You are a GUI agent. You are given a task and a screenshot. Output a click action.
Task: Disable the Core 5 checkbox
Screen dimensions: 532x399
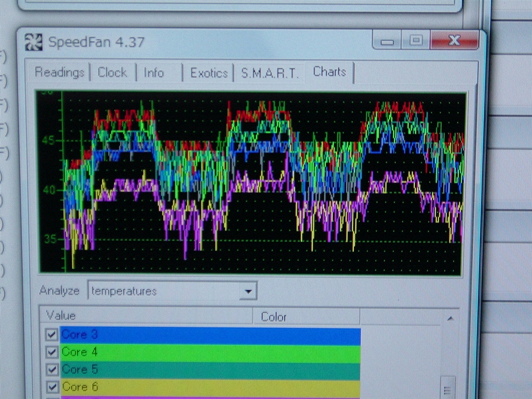click(51, 369)
